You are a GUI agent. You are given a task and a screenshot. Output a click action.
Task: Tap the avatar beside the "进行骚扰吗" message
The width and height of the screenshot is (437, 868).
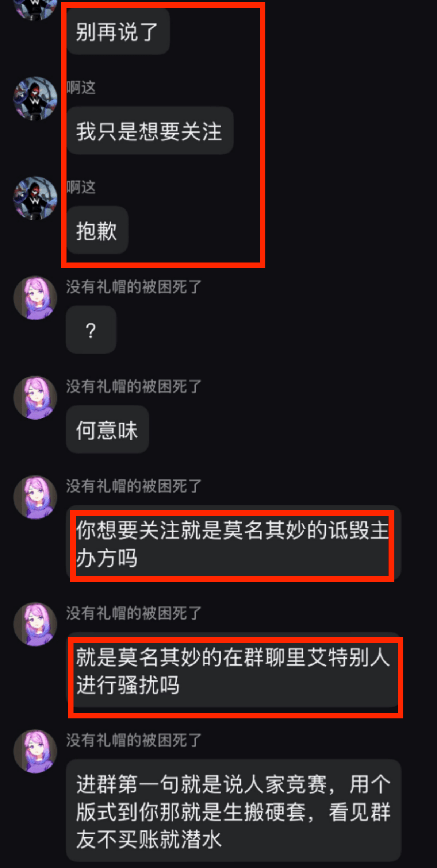[x=35, y=624]
